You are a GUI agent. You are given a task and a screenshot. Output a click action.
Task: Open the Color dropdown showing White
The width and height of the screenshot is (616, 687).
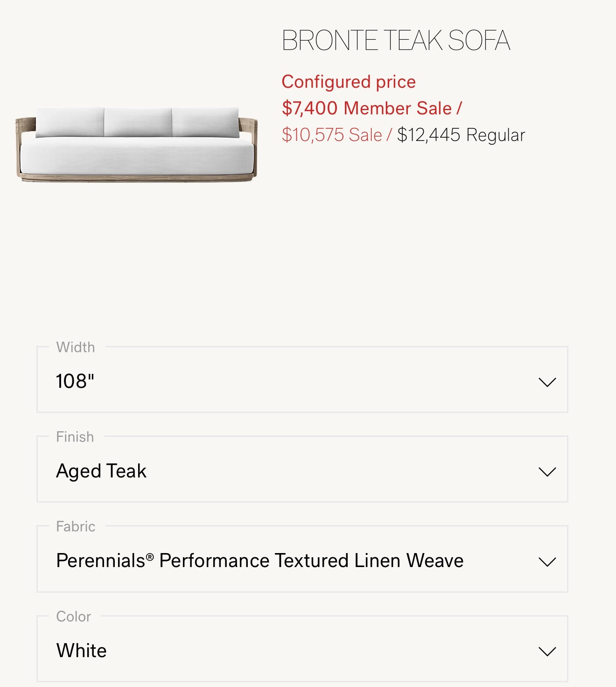tap(301, 650)
